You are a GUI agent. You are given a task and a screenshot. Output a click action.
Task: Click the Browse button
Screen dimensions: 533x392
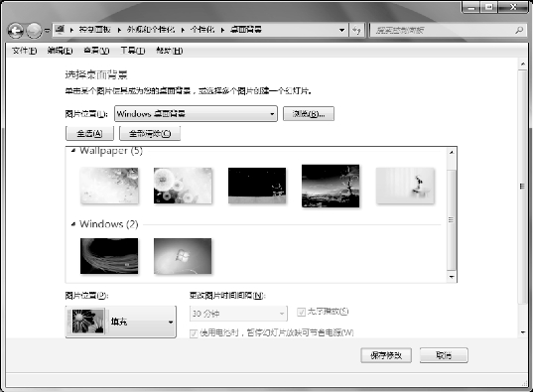tap(309, 114)
